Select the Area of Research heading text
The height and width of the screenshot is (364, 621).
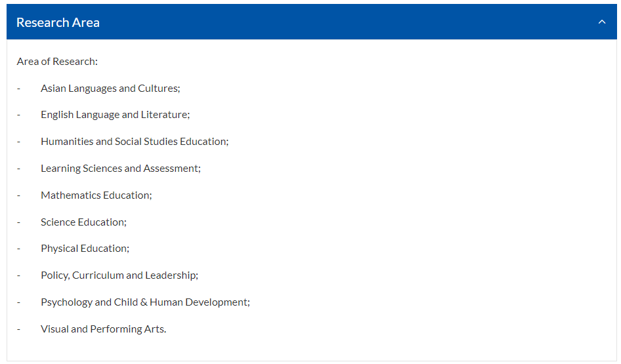(x=57, y=62)
